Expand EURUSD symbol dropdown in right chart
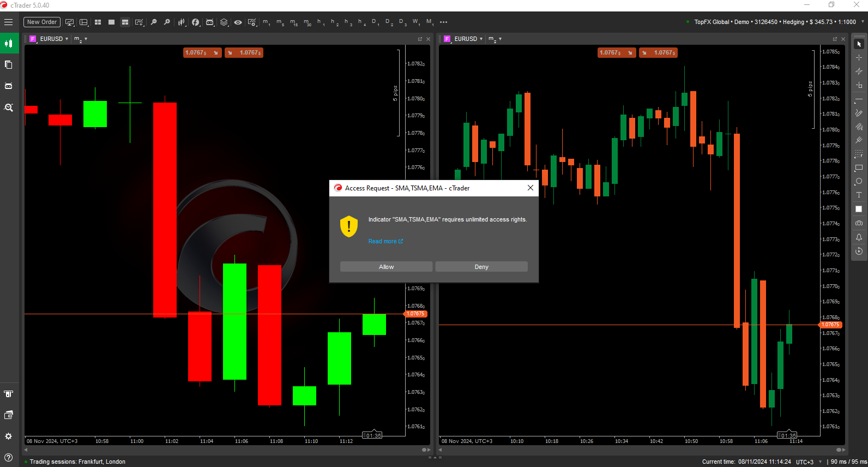Viewport: 868px width, 467px height. (x=481, y=39)
